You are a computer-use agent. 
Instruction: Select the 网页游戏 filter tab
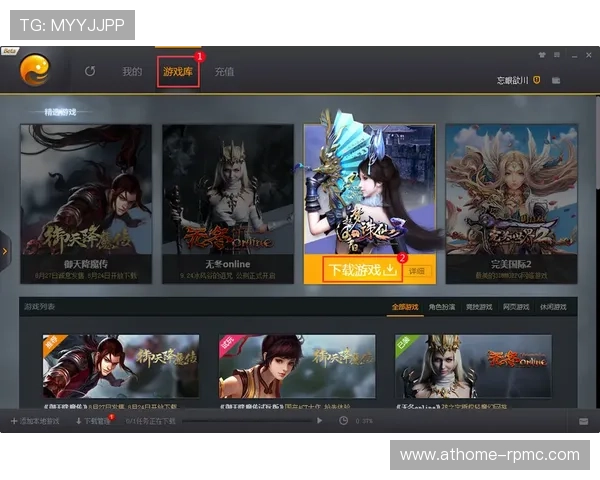[x=516, y=307]
